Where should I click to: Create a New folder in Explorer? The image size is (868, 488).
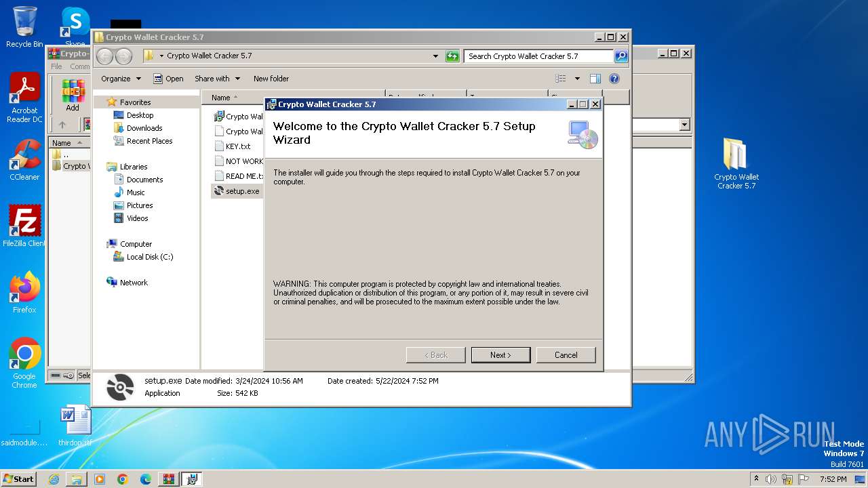pos(271,79)
